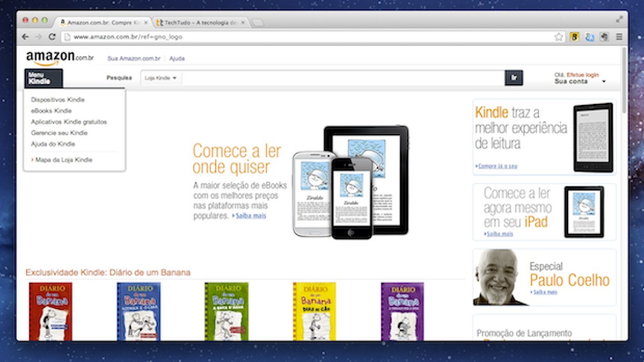644x362 pixels.
Task: Open the Chrome hamburger menu icon
Action: coord(620,37)
